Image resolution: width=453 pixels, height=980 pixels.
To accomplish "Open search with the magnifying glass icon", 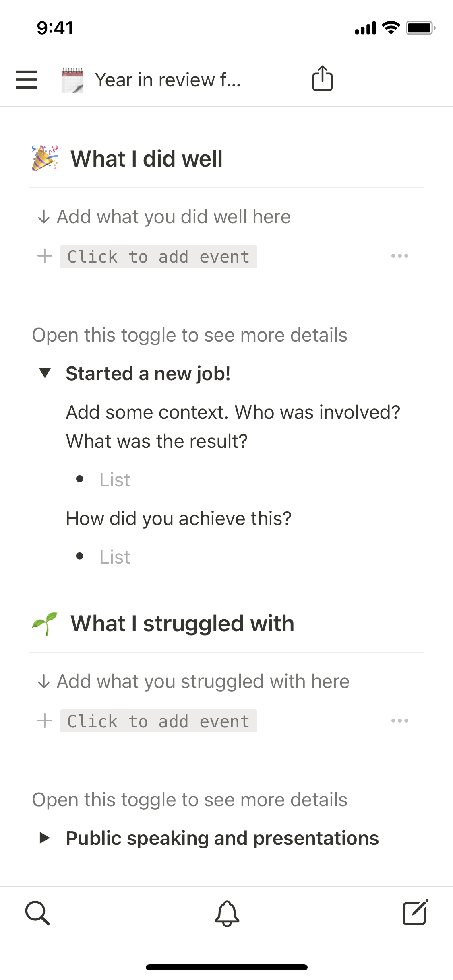I will 37,913.
